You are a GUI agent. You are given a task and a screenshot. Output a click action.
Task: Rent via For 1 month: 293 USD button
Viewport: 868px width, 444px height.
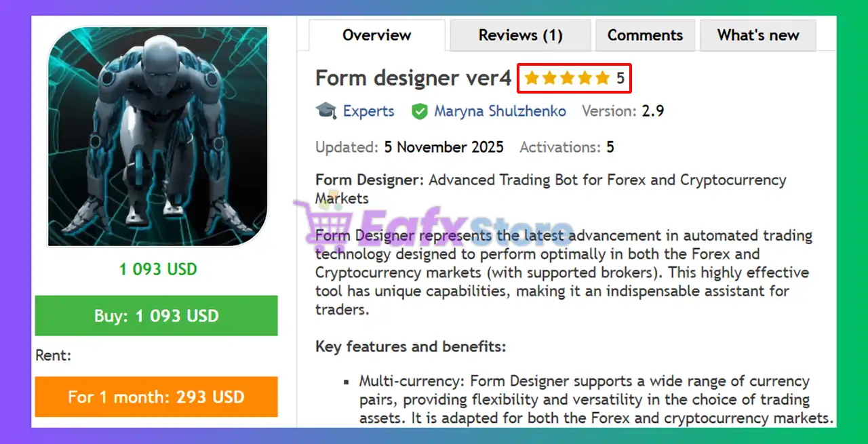(156, 397)
